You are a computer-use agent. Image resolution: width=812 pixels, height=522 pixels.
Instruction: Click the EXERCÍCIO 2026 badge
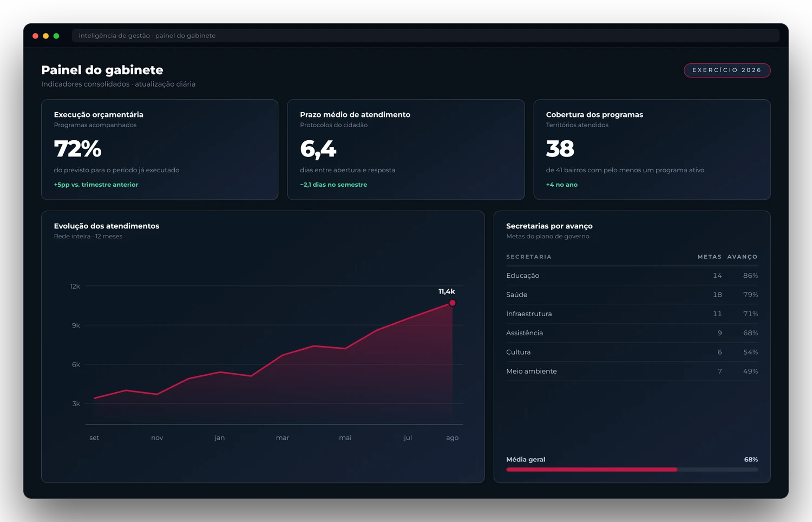coord(727,70)
